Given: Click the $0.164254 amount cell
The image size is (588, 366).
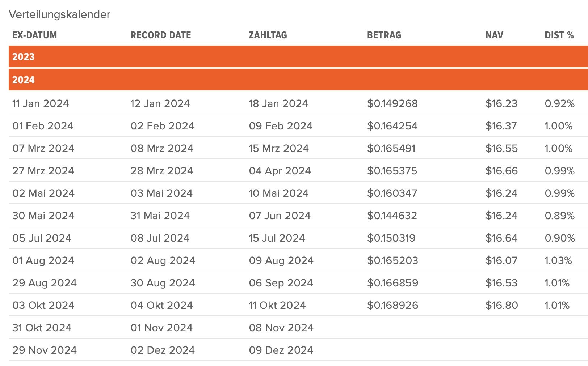Looking at the screenshot, I should tap(392, 126).
